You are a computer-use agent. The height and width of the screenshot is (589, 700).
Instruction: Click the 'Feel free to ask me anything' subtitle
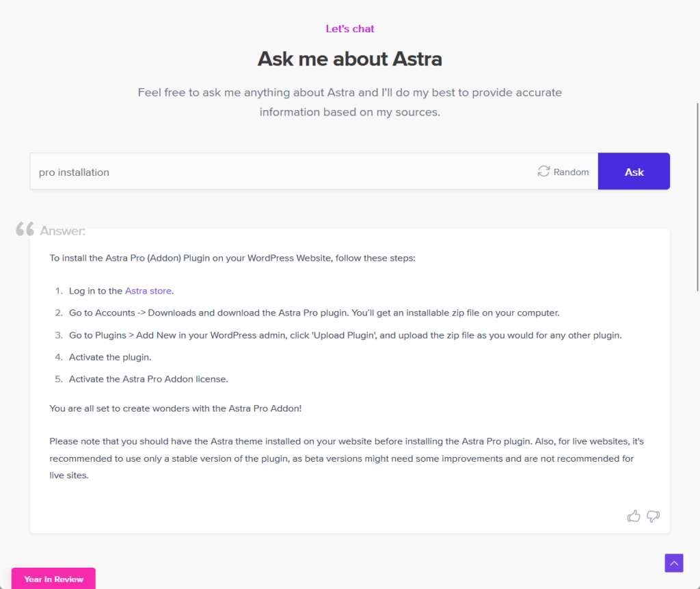(x=349, y=102)
